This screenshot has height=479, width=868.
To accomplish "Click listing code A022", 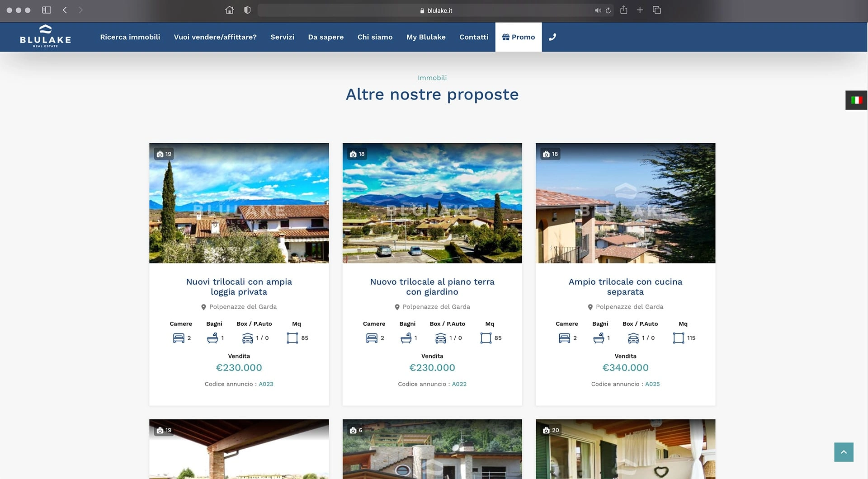I will (x=459, y=384).
